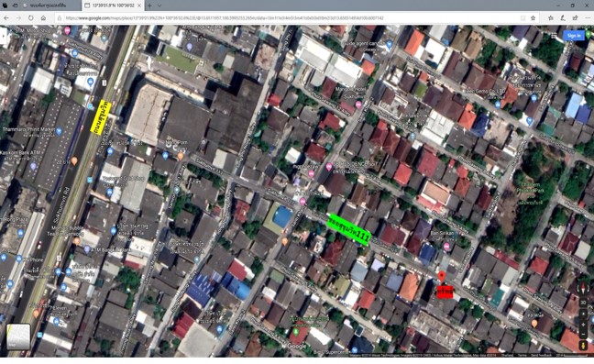The image size is (594, 364).
Task: Toggle the 3D map view
Action: coord(583,303)
